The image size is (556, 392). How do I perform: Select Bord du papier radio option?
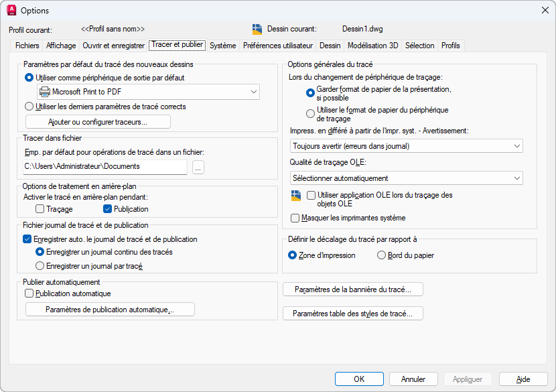(382, 255)
